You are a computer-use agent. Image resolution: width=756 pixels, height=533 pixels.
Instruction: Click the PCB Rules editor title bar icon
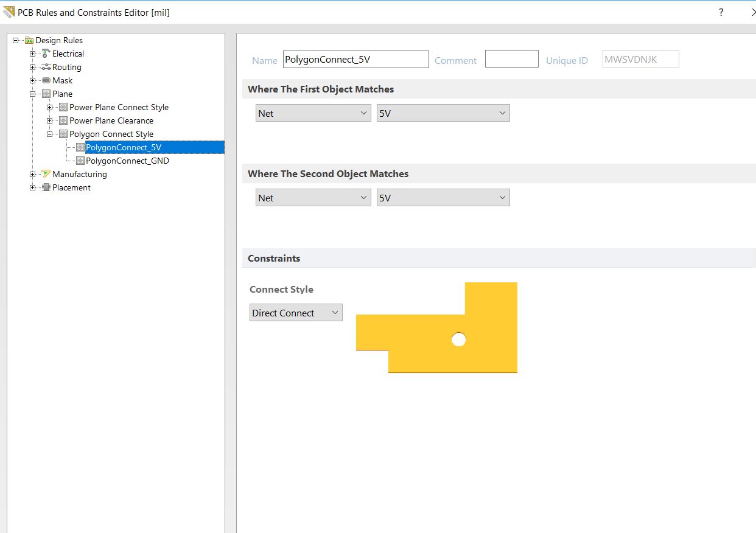coord(9,12)
